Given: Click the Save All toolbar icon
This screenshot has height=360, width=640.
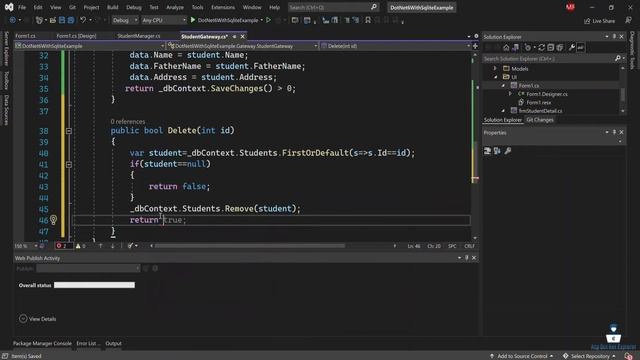Looking at the screenshot, I should tap(71, 20).
